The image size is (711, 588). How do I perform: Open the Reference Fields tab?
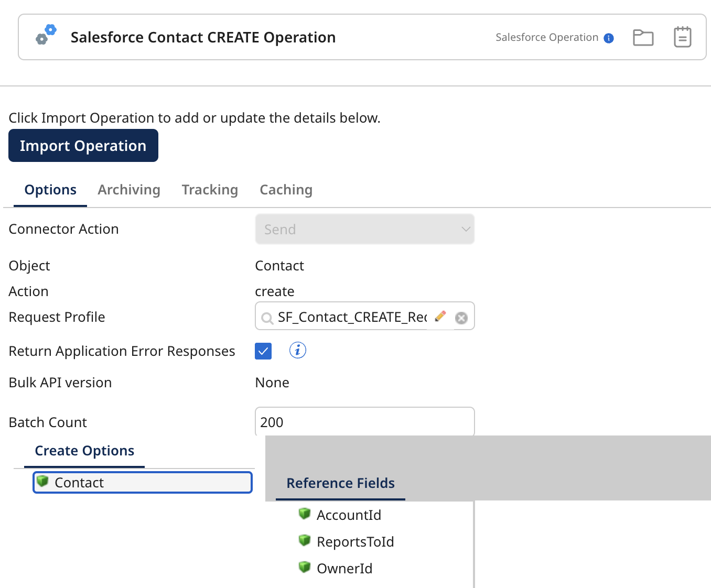[x=340, y=483]
